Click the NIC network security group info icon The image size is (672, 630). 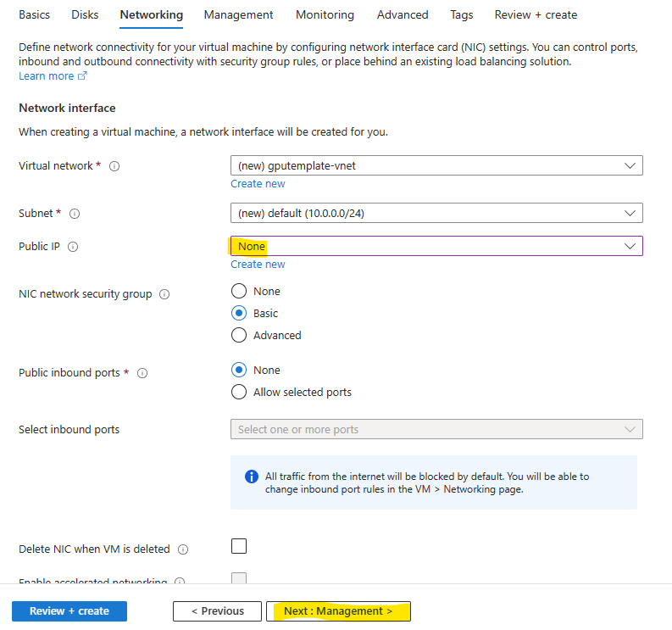(x=164, y=294)
